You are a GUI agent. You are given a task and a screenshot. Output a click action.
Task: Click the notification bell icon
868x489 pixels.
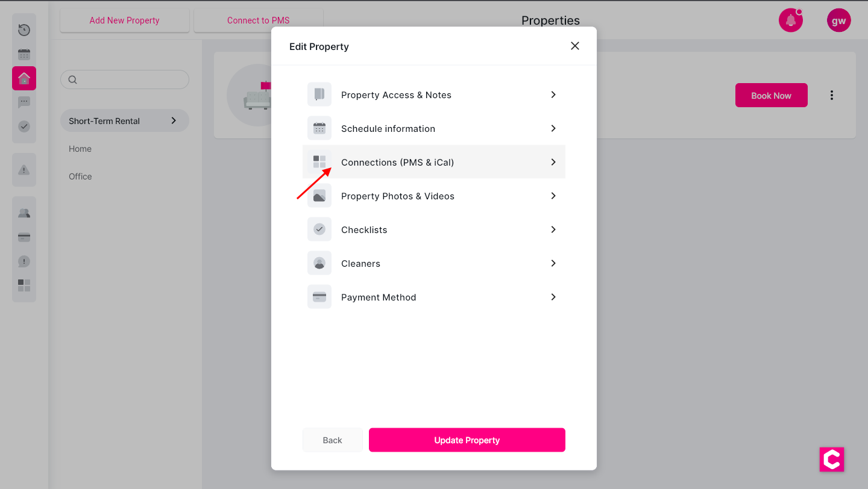point(790,20)
